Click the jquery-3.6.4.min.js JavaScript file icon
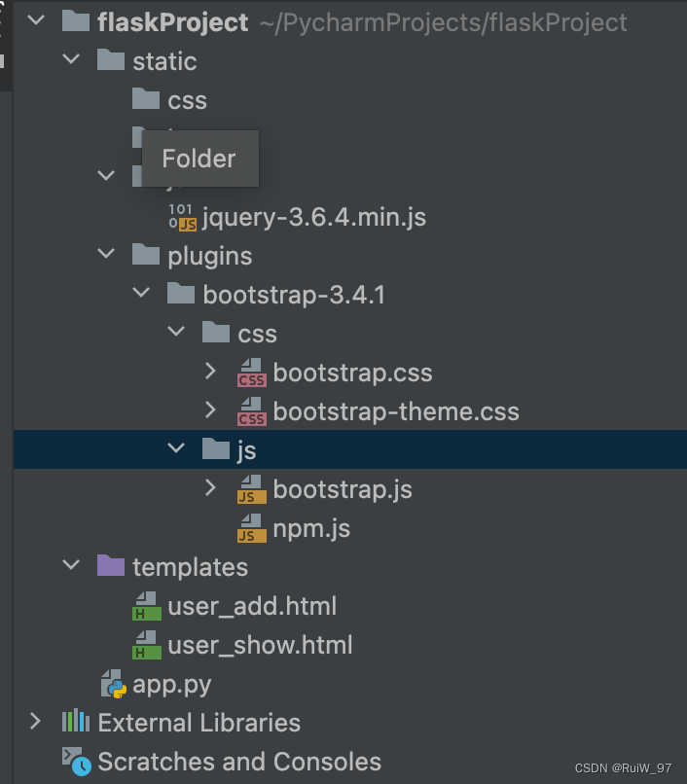This screenshot has height=784, width=687. pyautogui.click(x=184, y=216)
